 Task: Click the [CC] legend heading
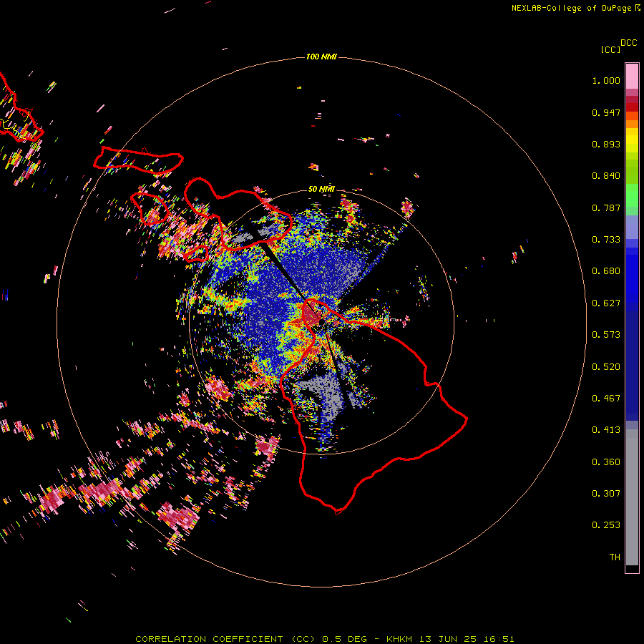tap(610, 49)
